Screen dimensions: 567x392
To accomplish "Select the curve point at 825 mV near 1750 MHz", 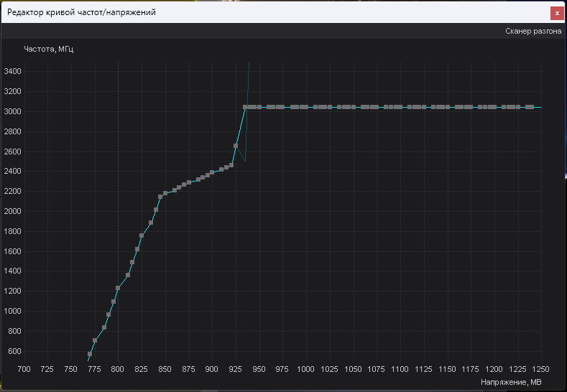I will [x=142, y=235].
